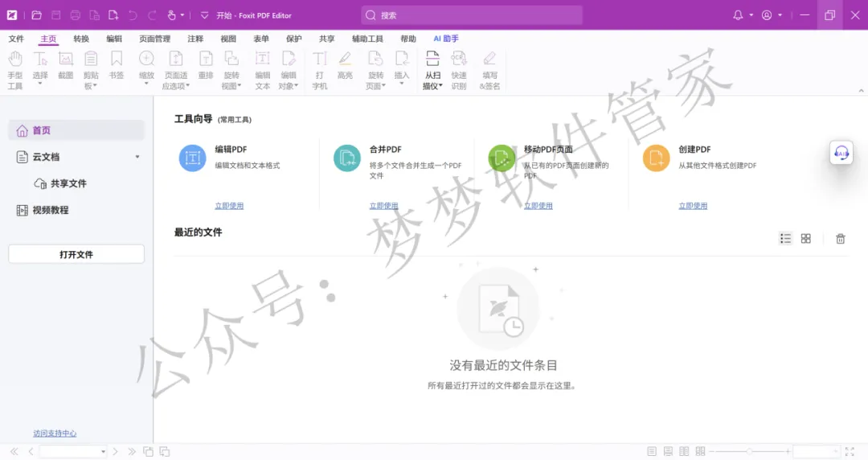This screenshot has width=868, height=460.
Task: Click 立即使用 link under Edit PDF
Action: point(229,206)
